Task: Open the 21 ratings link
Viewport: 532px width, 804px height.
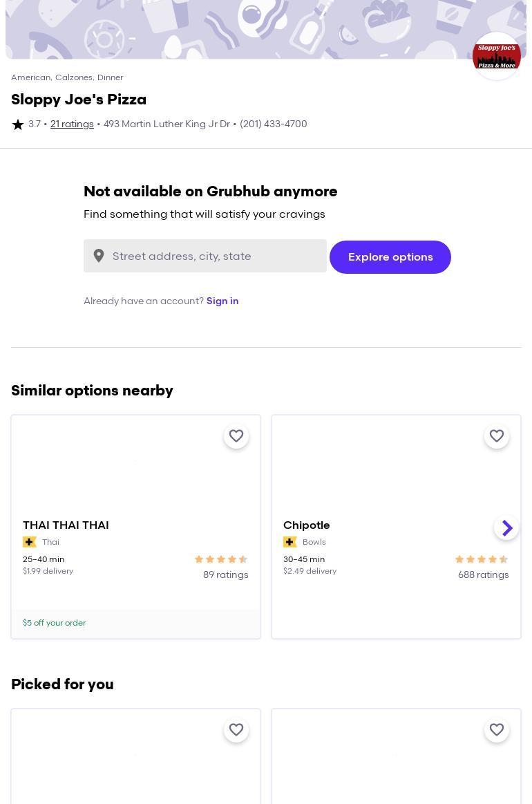Action: coord(72,124)
